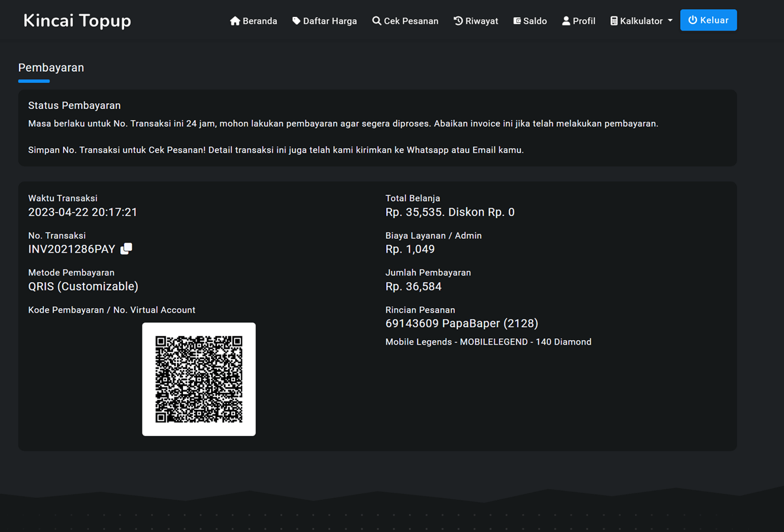Go to Cek Pesanan
This screenshot has height=532, width=784.
405,21
